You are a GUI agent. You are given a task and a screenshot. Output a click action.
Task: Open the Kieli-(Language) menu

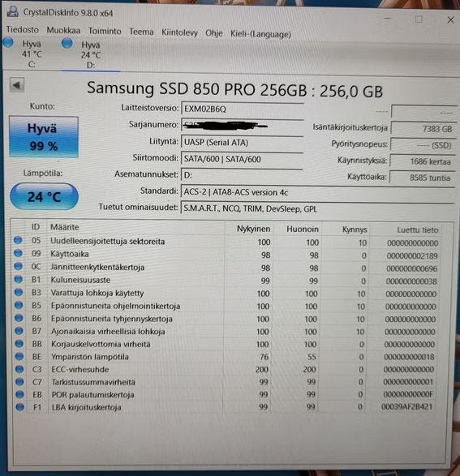[x=260, y=34]
